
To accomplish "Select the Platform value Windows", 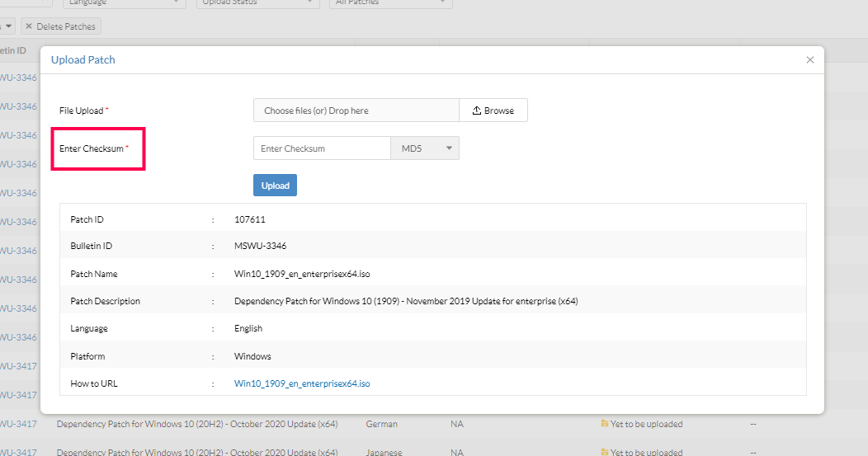I will point(252,356).
